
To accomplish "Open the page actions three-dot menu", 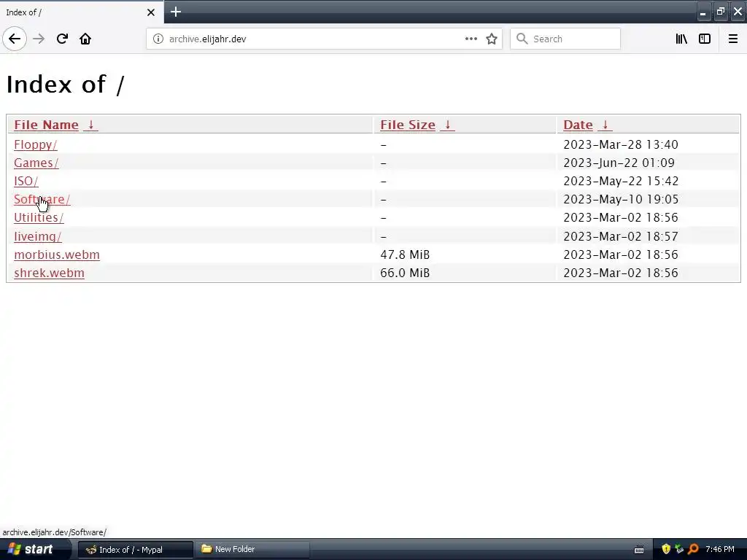I will (x=471, y=39).
